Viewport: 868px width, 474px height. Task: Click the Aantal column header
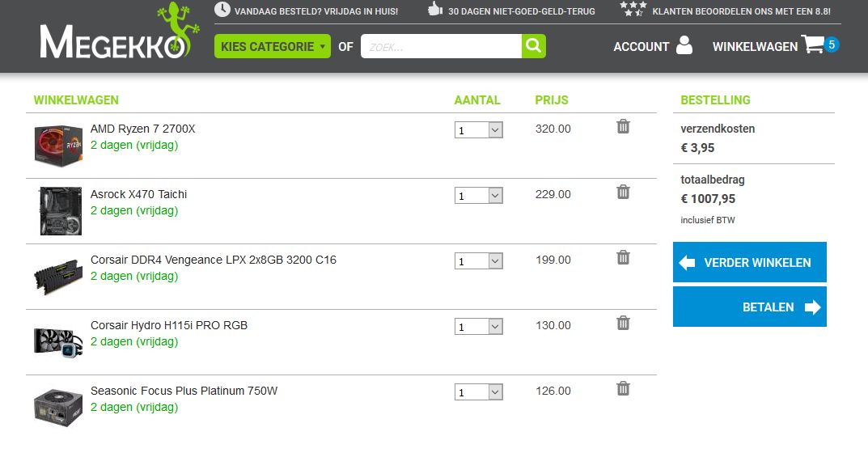(x=477, y=100)
